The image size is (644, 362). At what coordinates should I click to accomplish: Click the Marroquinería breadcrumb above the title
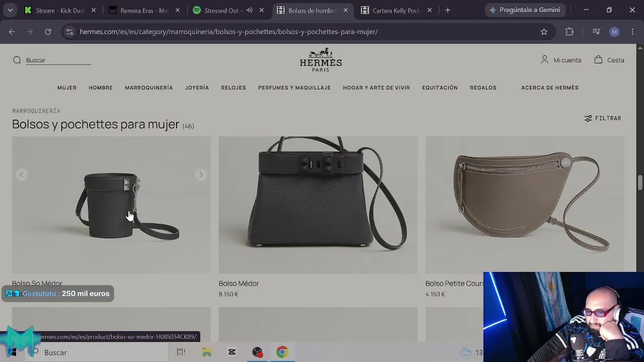point(36,111)
